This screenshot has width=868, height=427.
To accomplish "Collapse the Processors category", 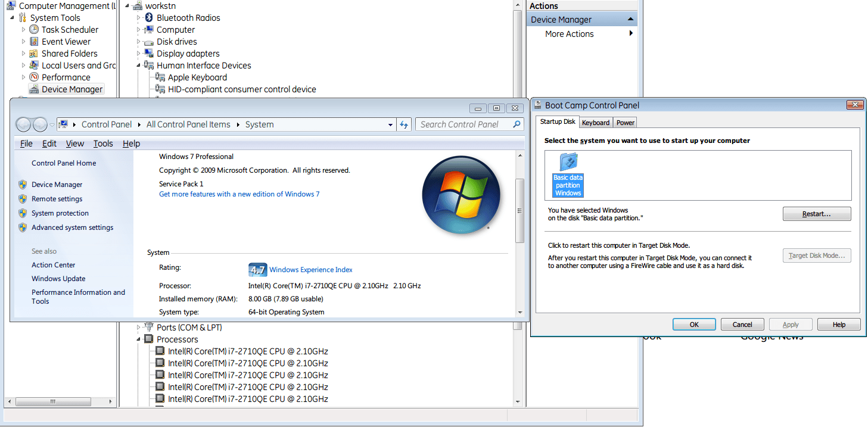I will (x=139, y=339).
